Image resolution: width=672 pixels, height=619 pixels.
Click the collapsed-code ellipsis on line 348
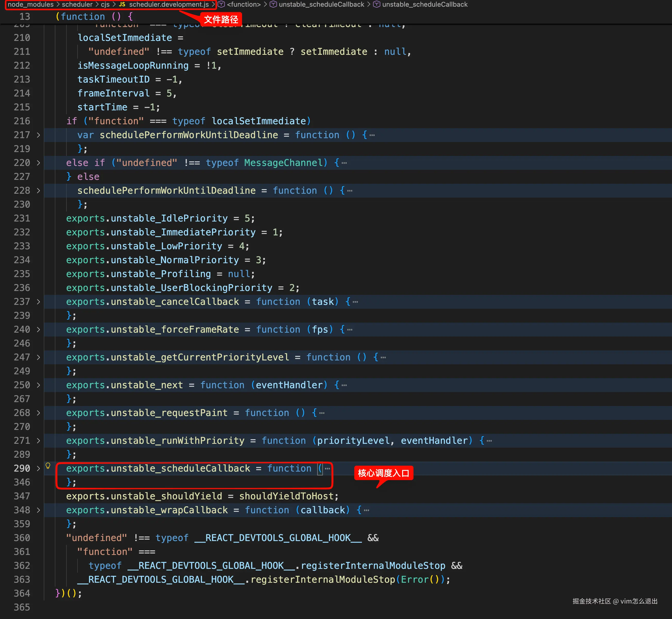366,510
